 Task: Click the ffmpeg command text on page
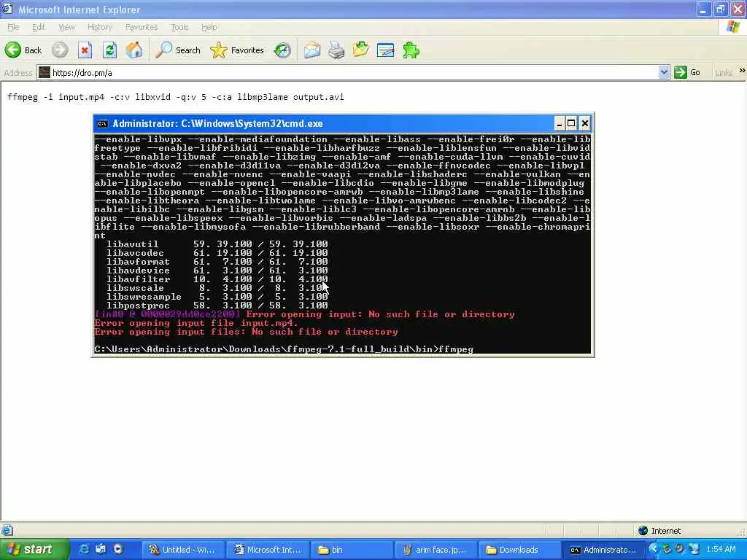click(x=175, y=97)
